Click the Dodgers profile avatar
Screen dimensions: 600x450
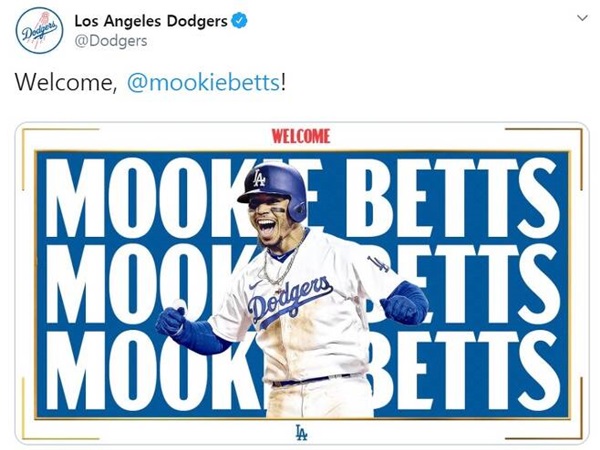coord(37,32)
